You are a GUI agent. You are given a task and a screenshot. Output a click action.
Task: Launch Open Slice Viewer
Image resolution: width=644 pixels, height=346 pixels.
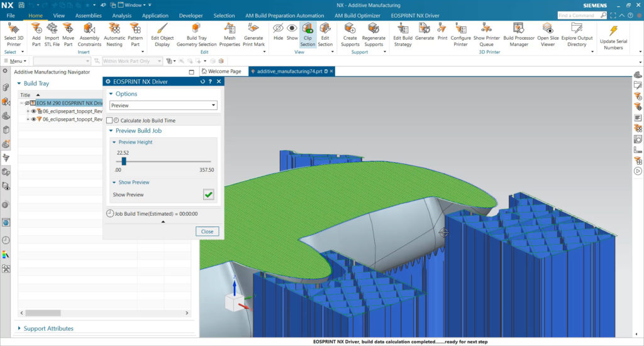tap(548, 35)
